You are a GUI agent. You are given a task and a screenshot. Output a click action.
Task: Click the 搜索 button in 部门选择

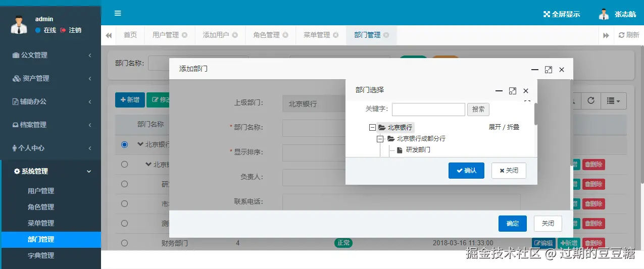[478, 110]
